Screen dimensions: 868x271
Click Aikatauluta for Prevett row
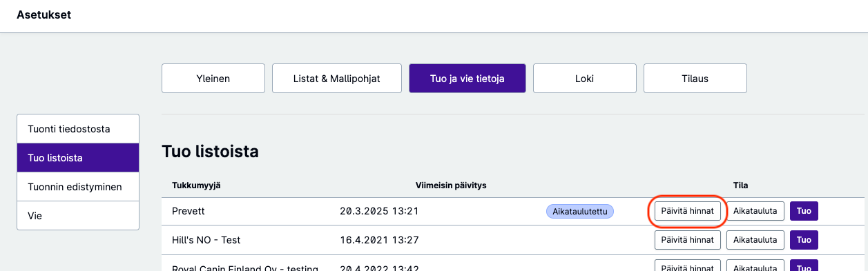click(x=755, y=211)
